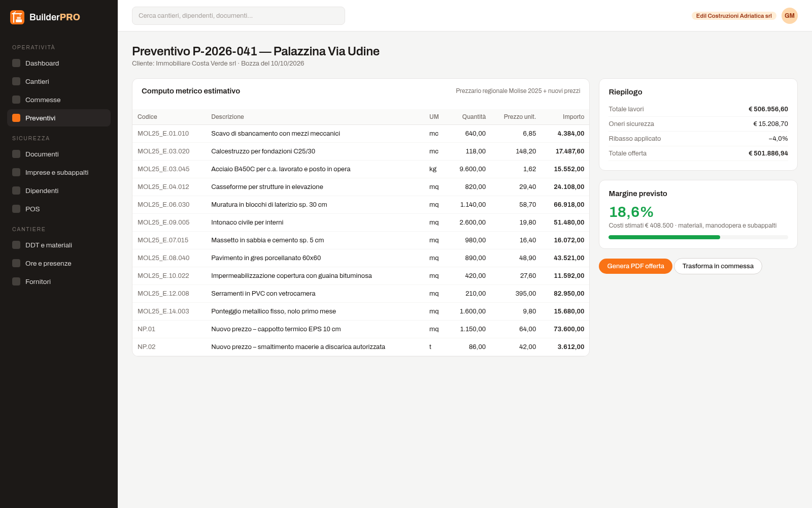Screen dimensions: 812x508
Task: Click the Commesse sidebar icon
Action: click(16, 100)
